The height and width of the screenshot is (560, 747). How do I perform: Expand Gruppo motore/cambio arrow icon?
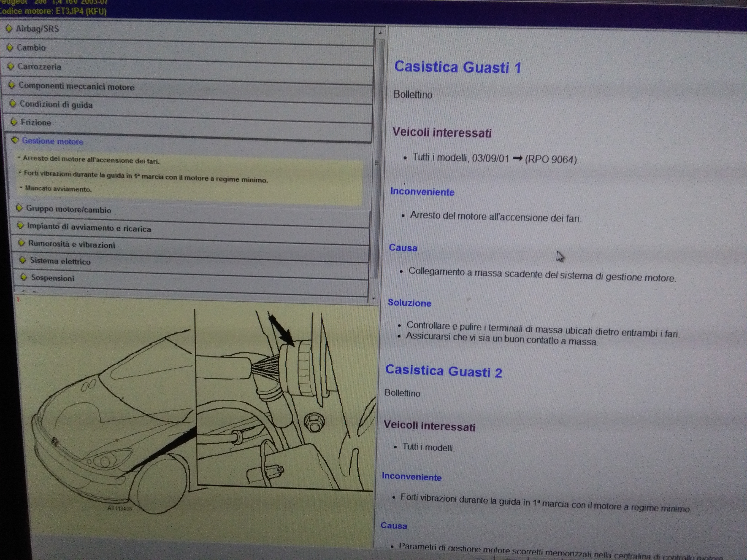(19, 207)
